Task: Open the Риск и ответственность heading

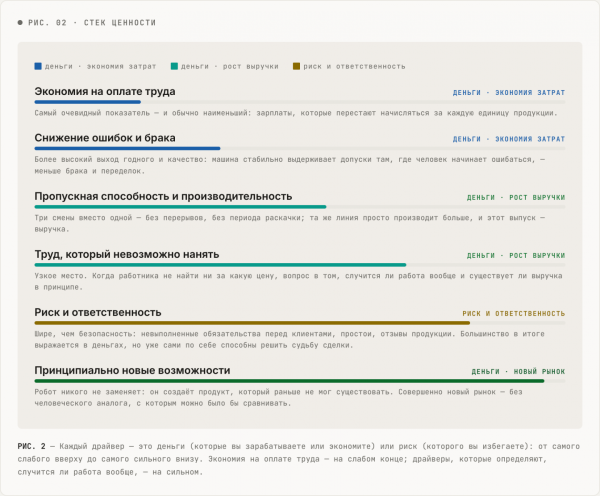Action: (98, 312)
